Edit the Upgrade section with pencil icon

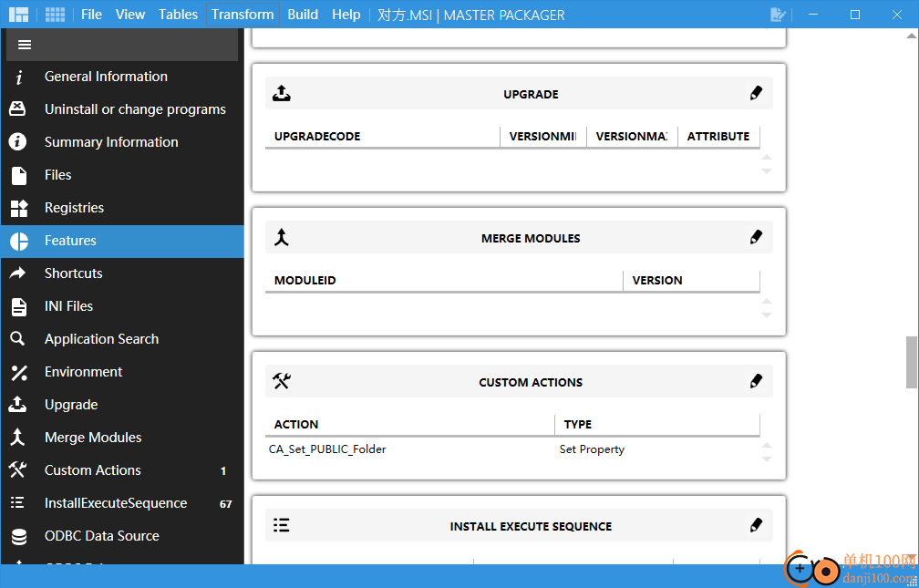pyautogui.click(x=756, y=93)
